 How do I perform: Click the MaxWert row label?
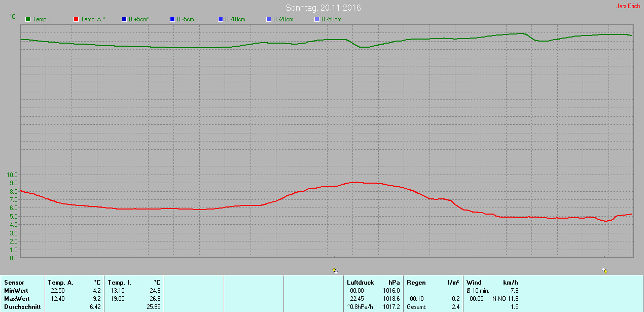17,299
